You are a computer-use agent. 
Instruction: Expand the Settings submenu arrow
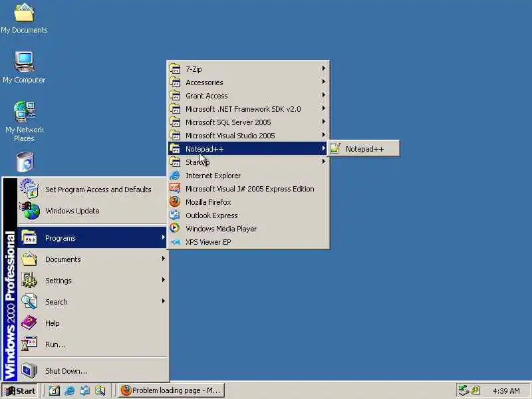coord(163,280)
